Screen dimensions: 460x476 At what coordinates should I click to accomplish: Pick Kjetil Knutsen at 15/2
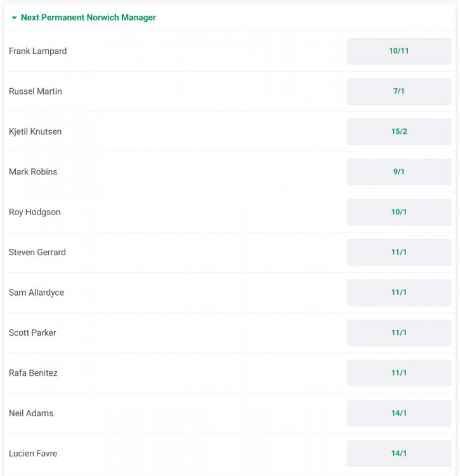pos(398,131)
